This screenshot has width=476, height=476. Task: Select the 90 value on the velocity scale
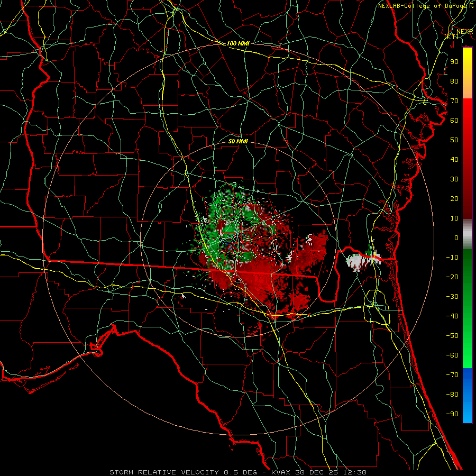click(x=454, y=62)
